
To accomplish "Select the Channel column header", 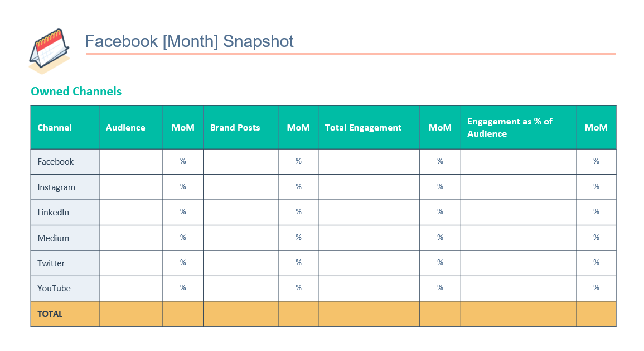I will (x=55, y=127).
